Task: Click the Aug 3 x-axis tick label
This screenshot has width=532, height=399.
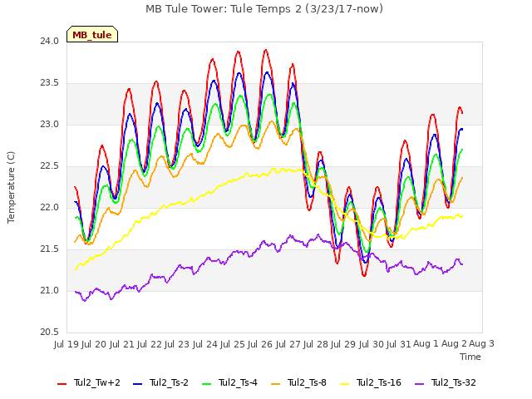Action: (481, 344)
